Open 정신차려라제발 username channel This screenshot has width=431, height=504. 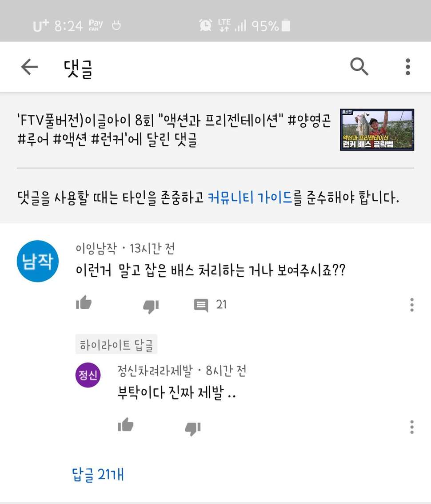[x=155, y=371]
